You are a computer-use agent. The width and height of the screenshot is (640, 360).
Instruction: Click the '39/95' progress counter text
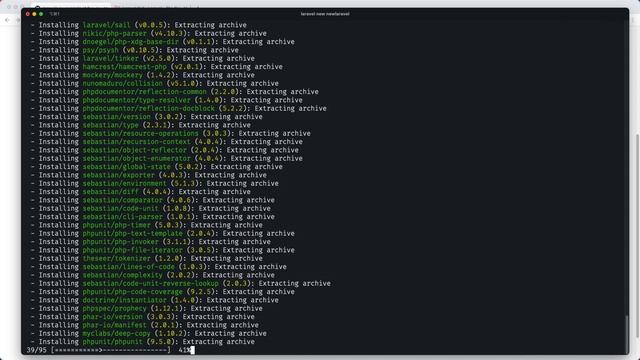coord(37,350)
